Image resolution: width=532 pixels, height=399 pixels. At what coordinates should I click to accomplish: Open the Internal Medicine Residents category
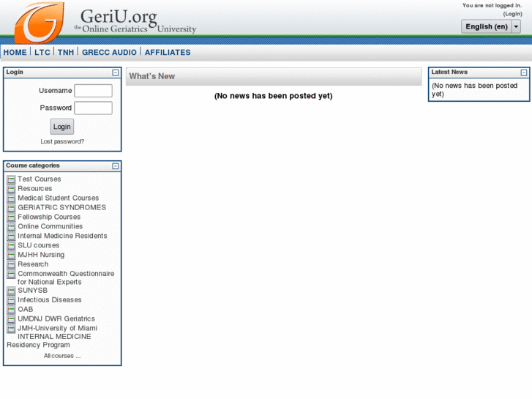[x=62, y=236]
